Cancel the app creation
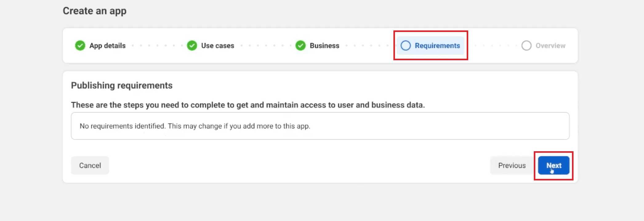Viewport: 644px width, 221px height. click(90, 165)
